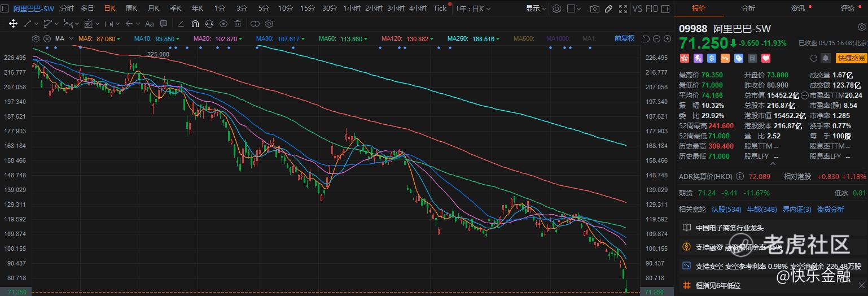
Task: Select the arrow annotation tool
Action: pyautogui.click(x=129, y=24)
